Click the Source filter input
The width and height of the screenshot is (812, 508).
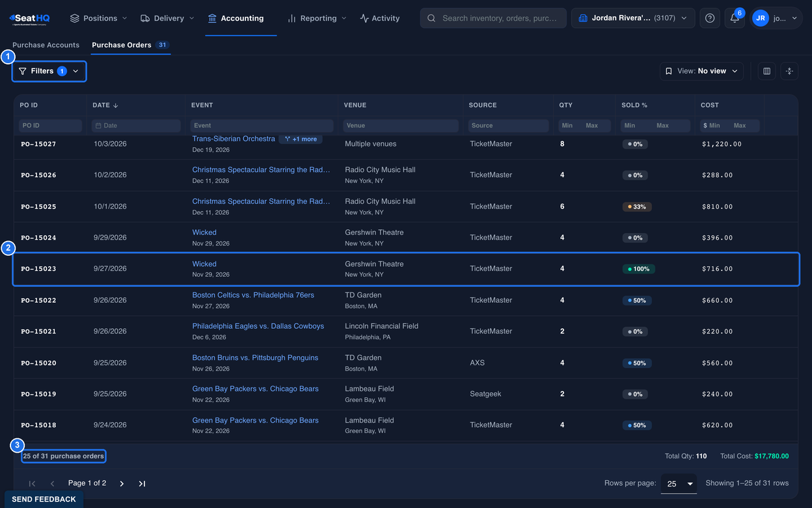coord(508,126)
